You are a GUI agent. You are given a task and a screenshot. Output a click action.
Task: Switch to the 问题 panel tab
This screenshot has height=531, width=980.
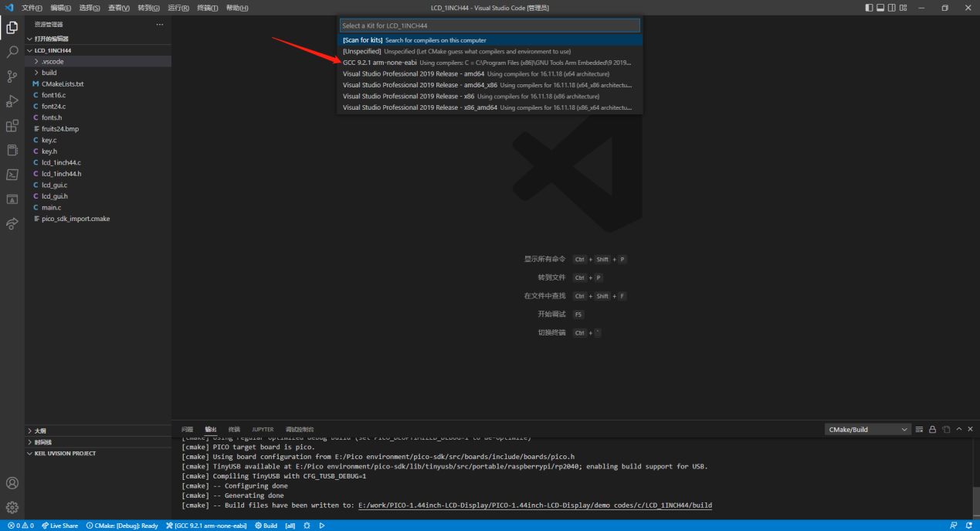coord(188,429)
